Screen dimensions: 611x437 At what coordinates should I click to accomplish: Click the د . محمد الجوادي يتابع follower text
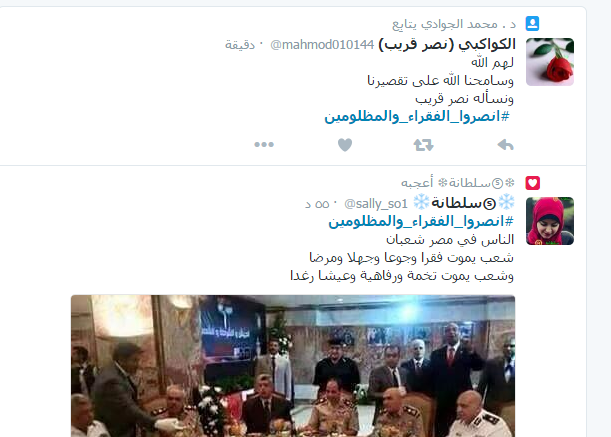point(454,24)
